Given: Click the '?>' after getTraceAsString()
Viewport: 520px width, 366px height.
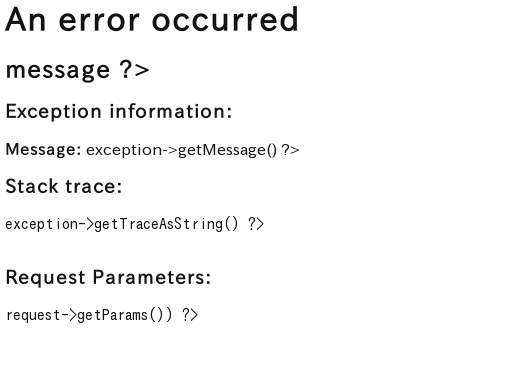Looking at the screenshot, I should [256, 224].
